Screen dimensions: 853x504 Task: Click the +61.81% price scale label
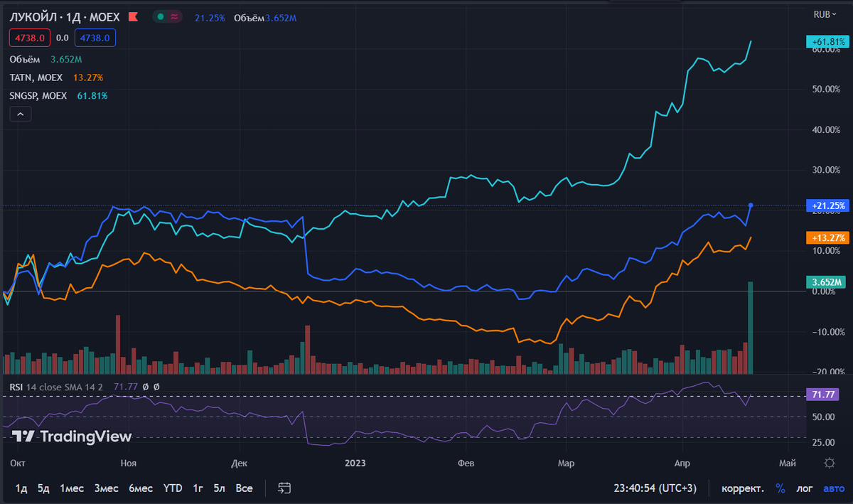(x=826, y=41)
